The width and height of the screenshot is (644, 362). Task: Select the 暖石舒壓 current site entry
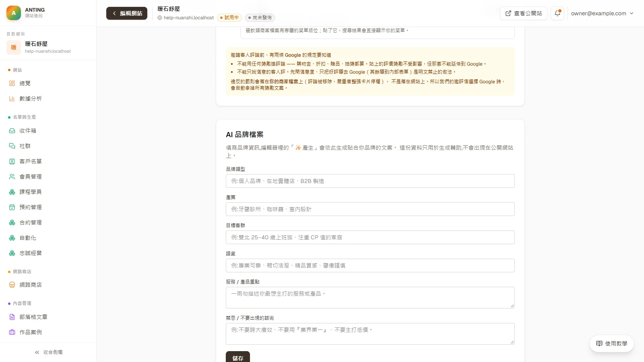pyautogui.click(x=48, y=47)
